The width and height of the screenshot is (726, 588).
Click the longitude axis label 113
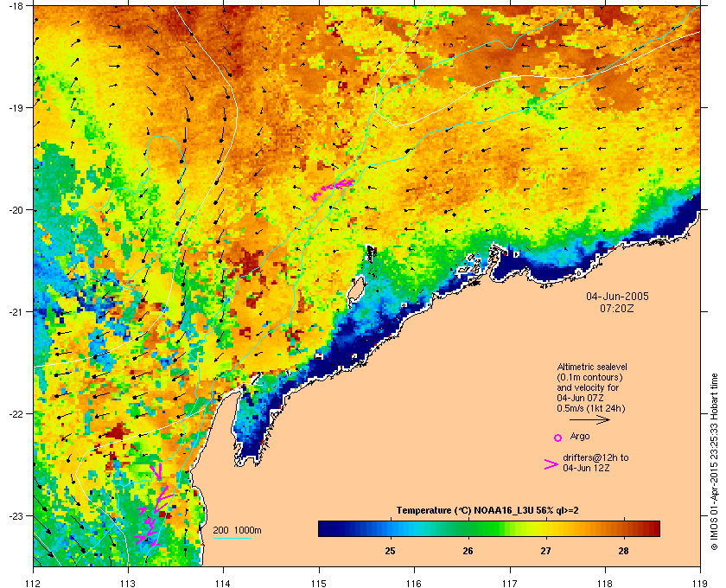(x=128, y=583)
